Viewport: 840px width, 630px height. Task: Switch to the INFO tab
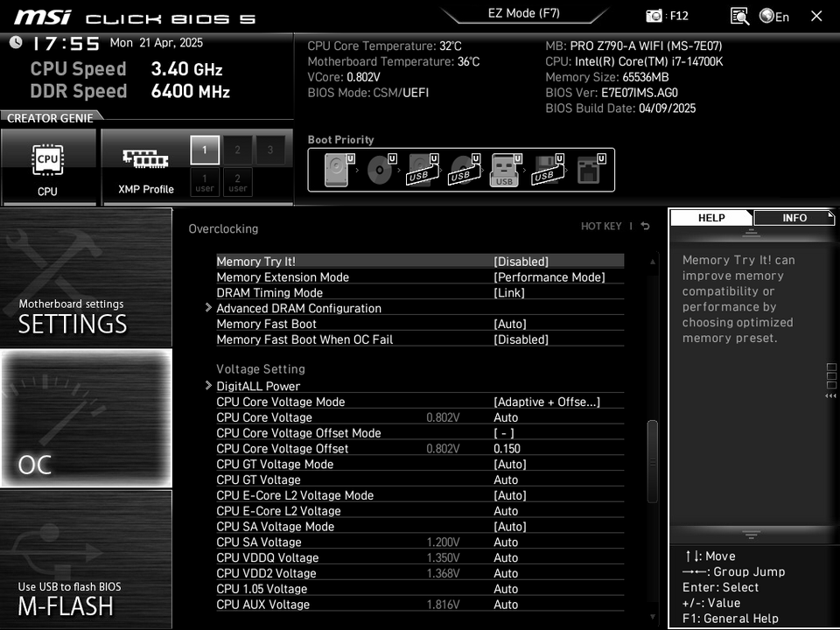(794, 218)
